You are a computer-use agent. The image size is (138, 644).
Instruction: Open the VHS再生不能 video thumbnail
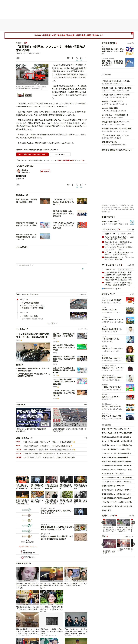point(33,418)
